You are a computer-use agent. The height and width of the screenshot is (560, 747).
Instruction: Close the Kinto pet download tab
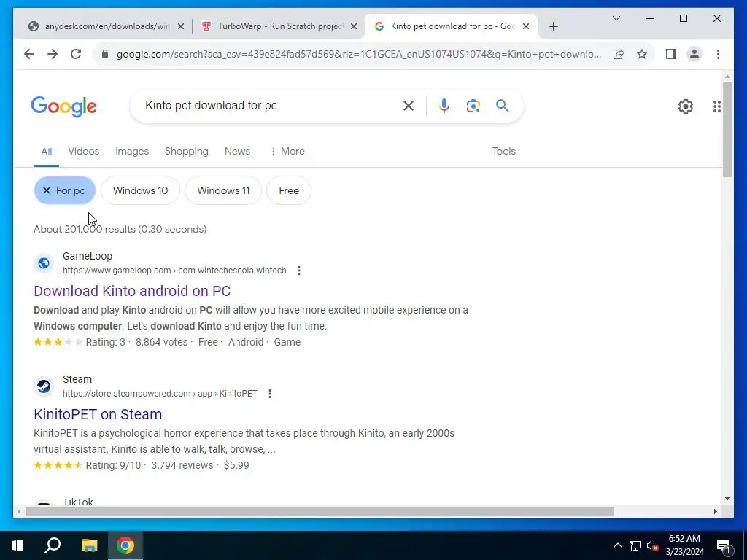(x=526, y=26)
